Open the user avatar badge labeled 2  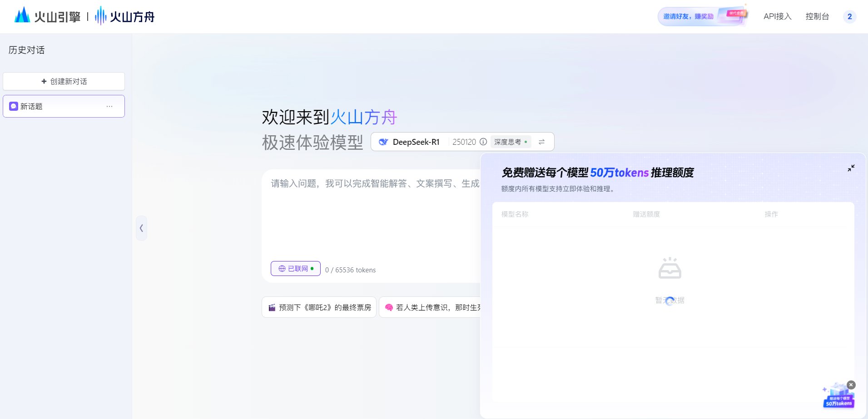click(x=849, y=16)
